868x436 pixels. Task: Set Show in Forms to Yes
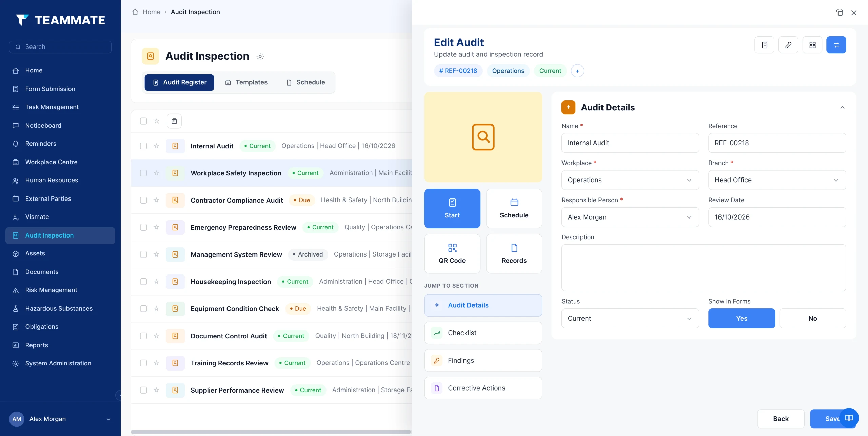click(742, 318)
